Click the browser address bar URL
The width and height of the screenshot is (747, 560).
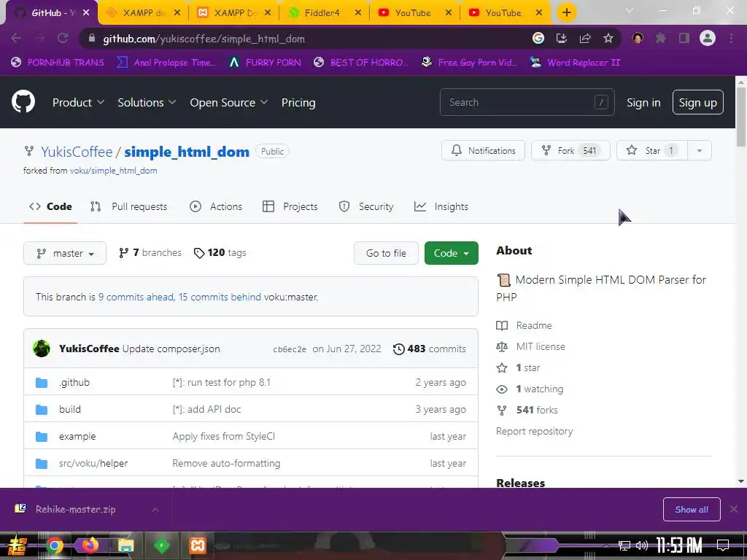(x=204, y=39)
